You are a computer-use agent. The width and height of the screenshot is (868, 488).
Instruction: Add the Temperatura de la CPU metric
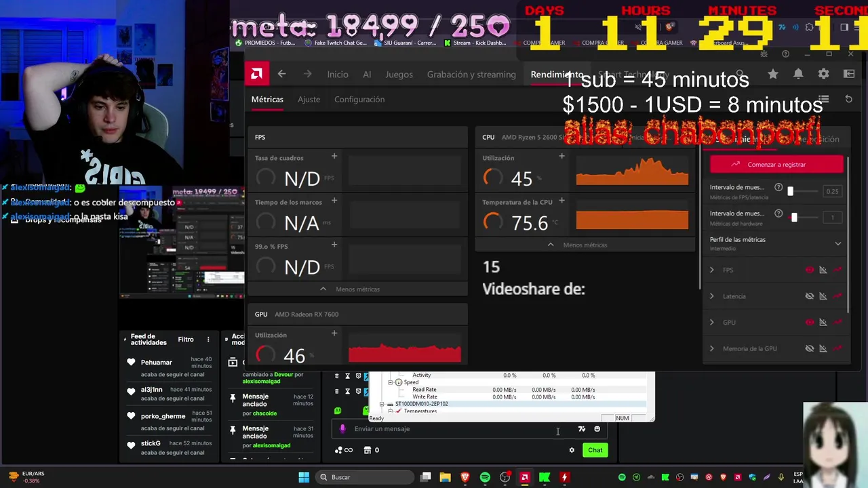[561, 201]
